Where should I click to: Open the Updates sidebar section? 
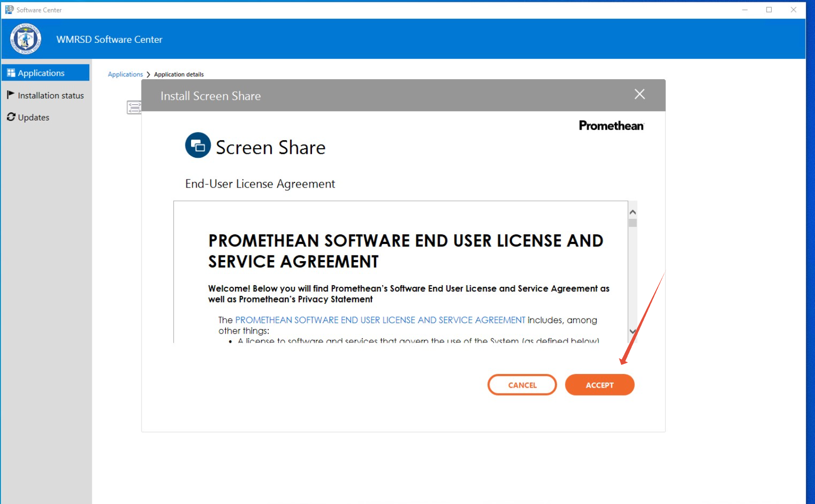click(x=45, y=117)
